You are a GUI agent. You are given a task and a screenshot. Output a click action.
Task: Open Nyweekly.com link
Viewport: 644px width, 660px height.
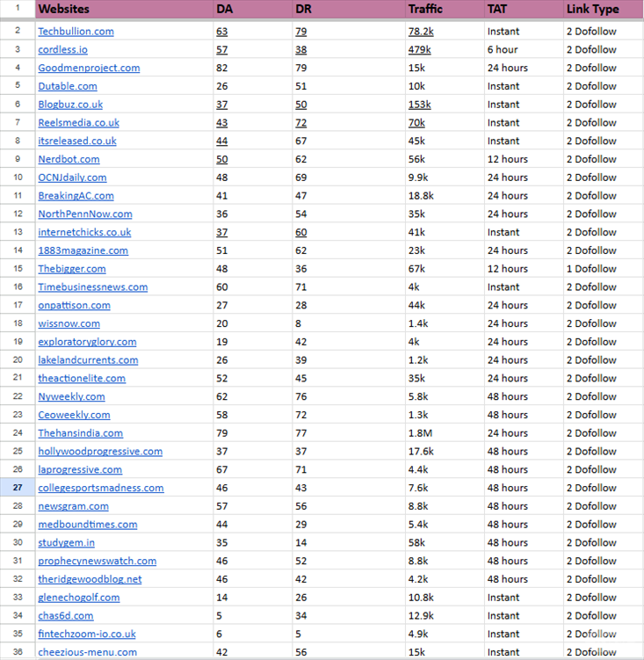coord(71,396)
